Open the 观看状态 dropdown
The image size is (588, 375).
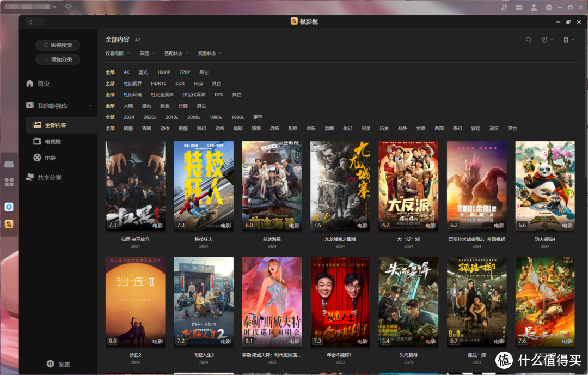click(x=210, y=53)
